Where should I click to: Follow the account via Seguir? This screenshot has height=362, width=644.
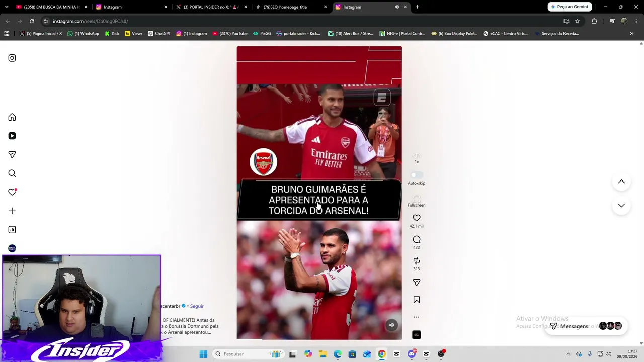click(x=197, y=306)
